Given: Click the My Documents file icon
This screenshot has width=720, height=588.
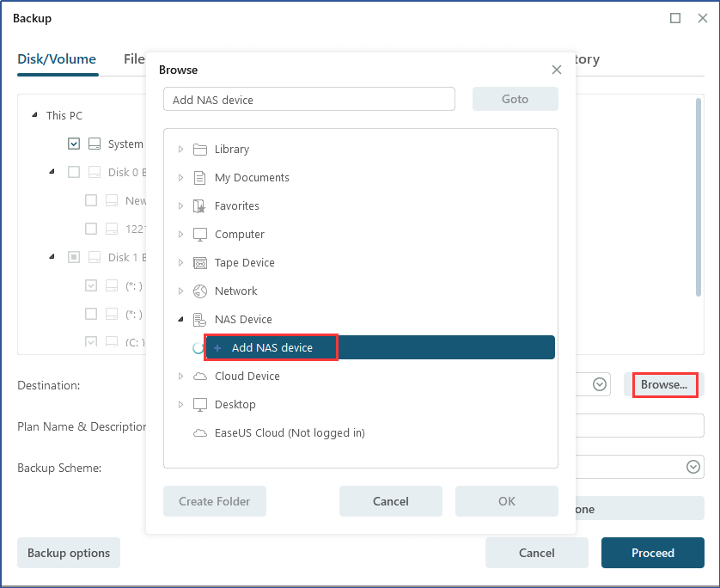Looking at the screenshot, I should tap(200, 178).
